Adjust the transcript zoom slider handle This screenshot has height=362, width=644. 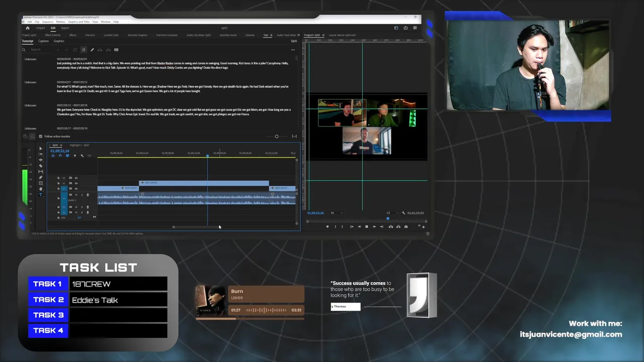[276, 136]
